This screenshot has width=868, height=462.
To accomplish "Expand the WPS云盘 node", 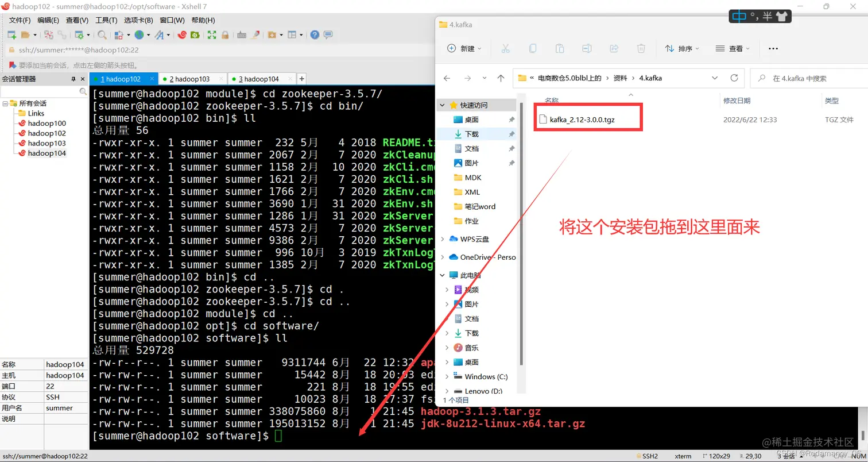I will coord(442,239).
